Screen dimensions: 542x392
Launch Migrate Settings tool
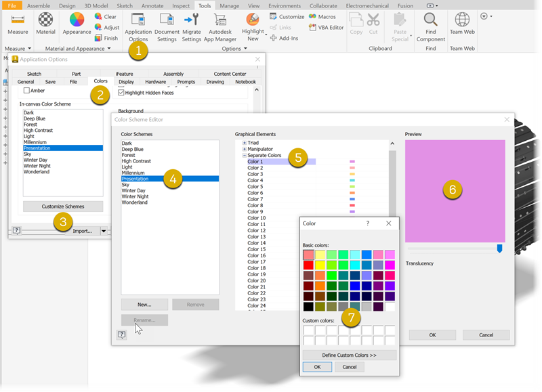(192, 27)
